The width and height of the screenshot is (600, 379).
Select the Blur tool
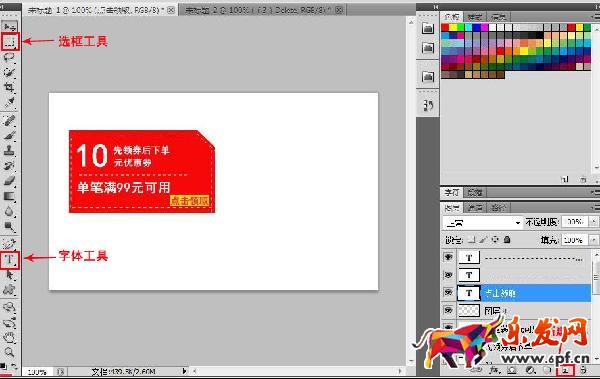[10, 211]
